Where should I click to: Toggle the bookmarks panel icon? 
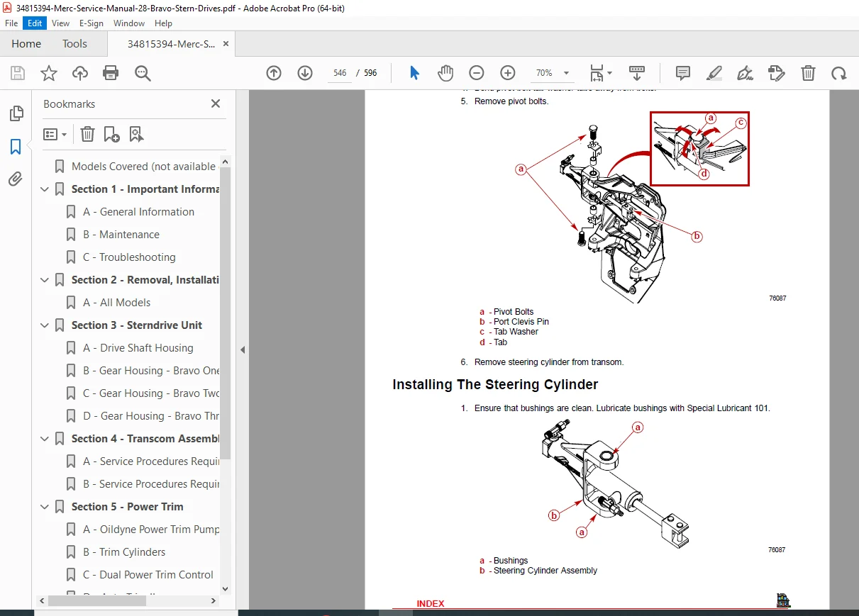[x=16, y=147]
